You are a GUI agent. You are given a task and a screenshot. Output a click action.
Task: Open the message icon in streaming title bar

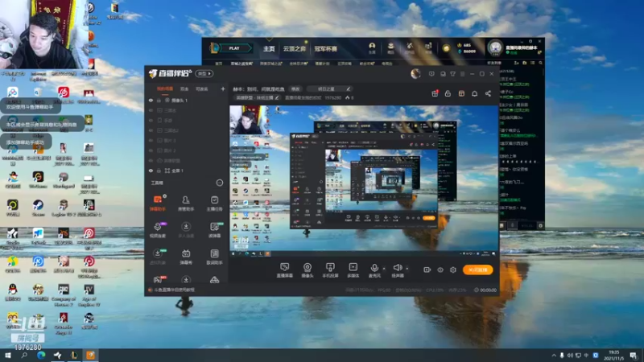click(x=431, y=74)
